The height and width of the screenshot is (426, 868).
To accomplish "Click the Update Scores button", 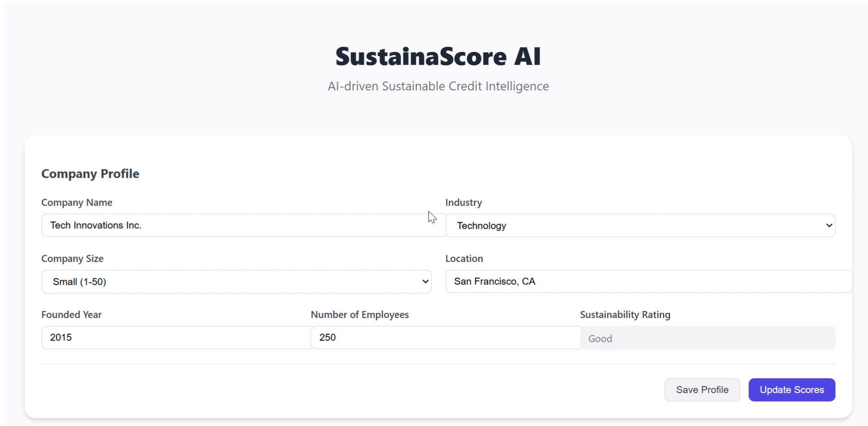I will (792, 390).
